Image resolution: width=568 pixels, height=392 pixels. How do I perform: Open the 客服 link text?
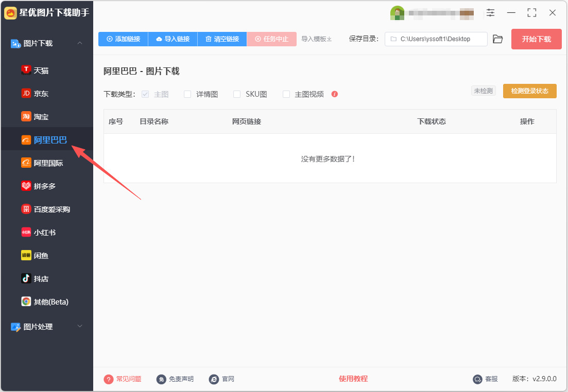492,379
